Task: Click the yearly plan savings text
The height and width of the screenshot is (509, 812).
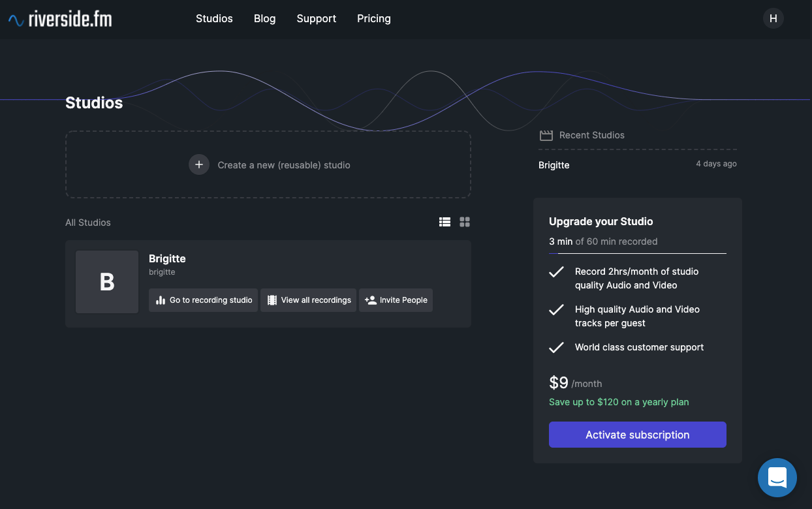Action: click(619, 402)
